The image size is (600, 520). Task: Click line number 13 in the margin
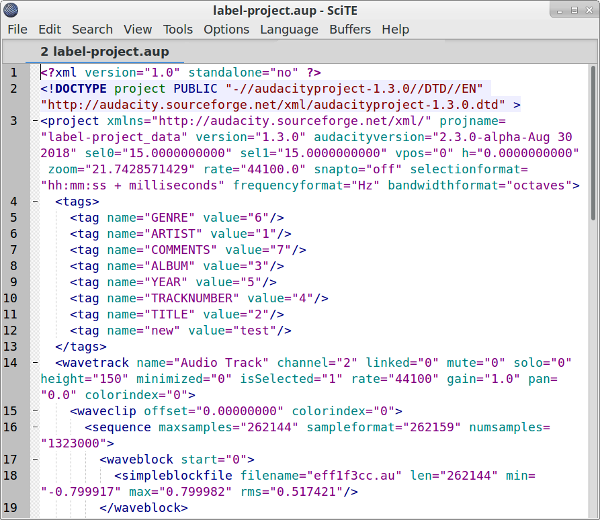(x=10, y=347)
